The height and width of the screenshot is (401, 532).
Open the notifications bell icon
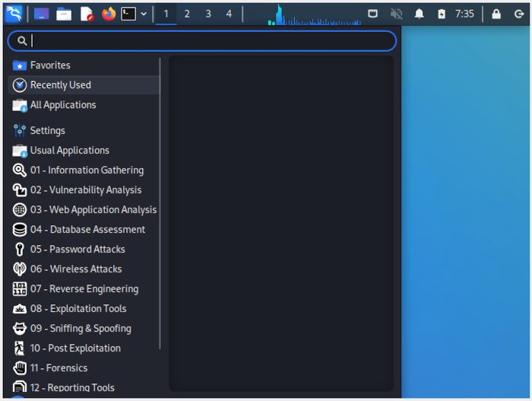pos(420,14)
